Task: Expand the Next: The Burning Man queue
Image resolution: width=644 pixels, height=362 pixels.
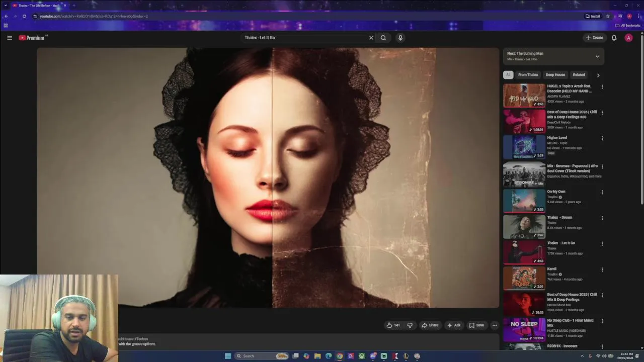Action: click(x=597, y=56)
